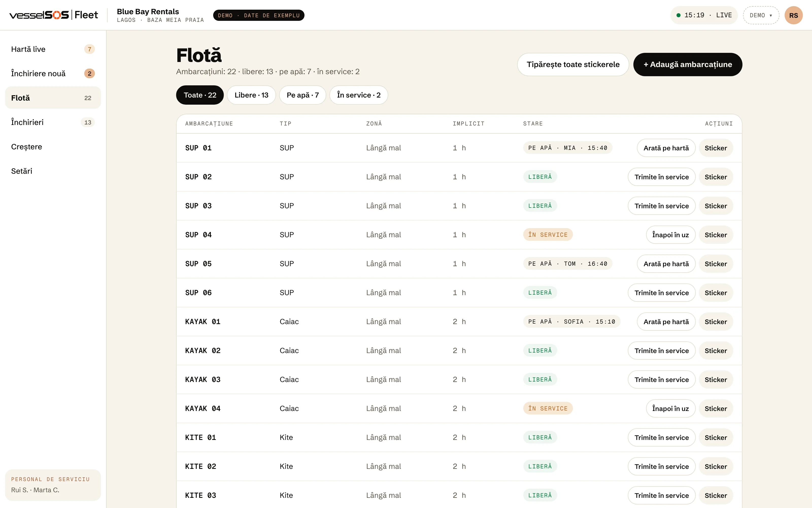Click PE APĂ · MIA · 15:40 status
The width and height of the screenshot is (812, 508).
567,148
